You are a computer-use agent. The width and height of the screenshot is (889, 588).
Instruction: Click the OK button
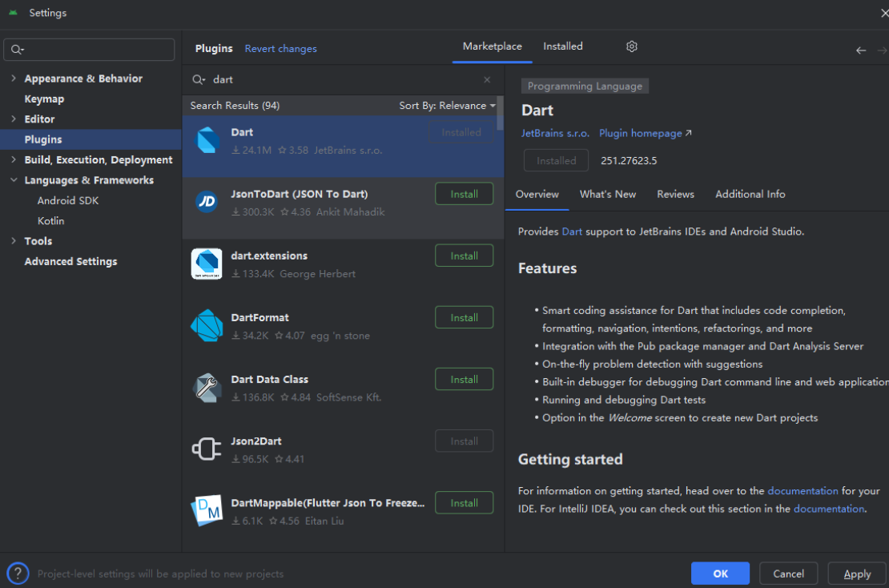pyautogui.click(x=720, y=574)
